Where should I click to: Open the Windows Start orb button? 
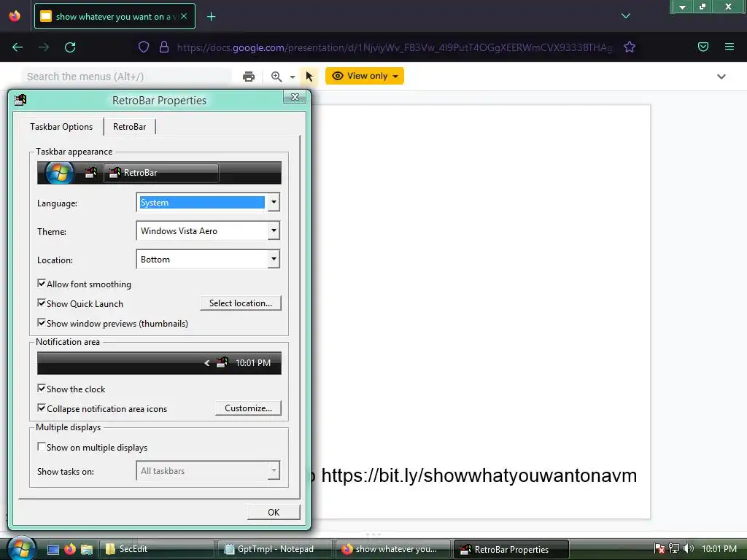(x=21, y=548)
